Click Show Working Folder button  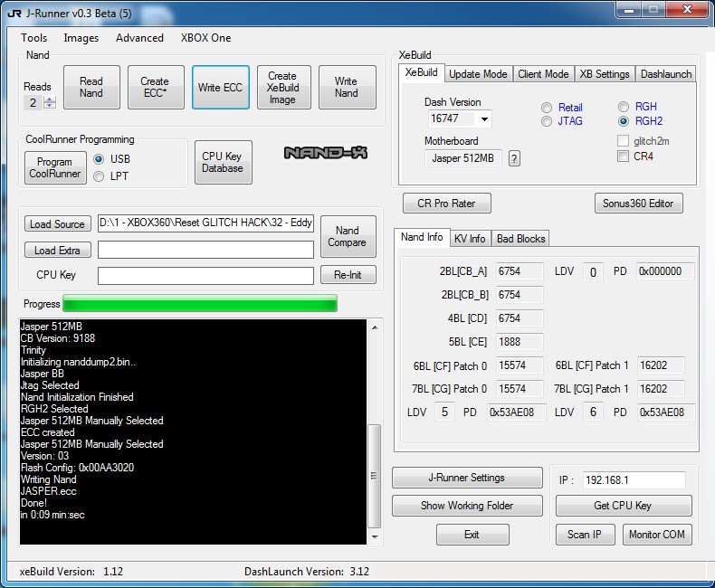pos(467,506)
